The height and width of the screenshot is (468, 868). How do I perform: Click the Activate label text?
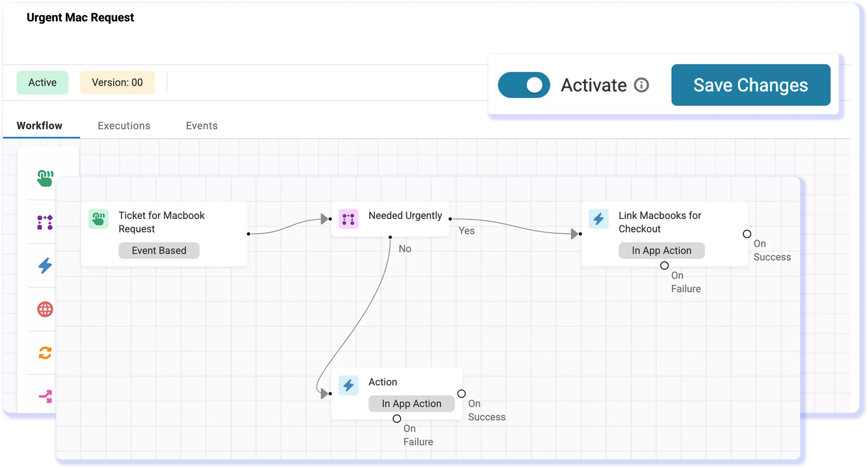pyautogui.click(x=594, y=85)
